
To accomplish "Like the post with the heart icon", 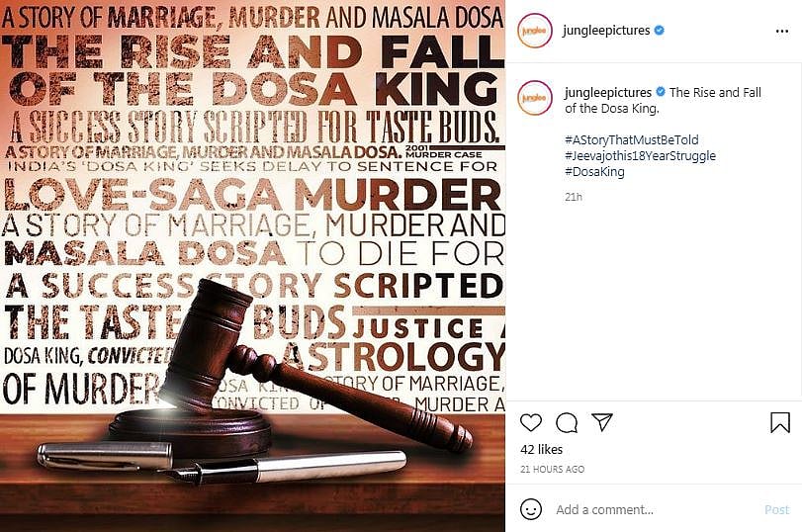I will click(x=531, y=422).
